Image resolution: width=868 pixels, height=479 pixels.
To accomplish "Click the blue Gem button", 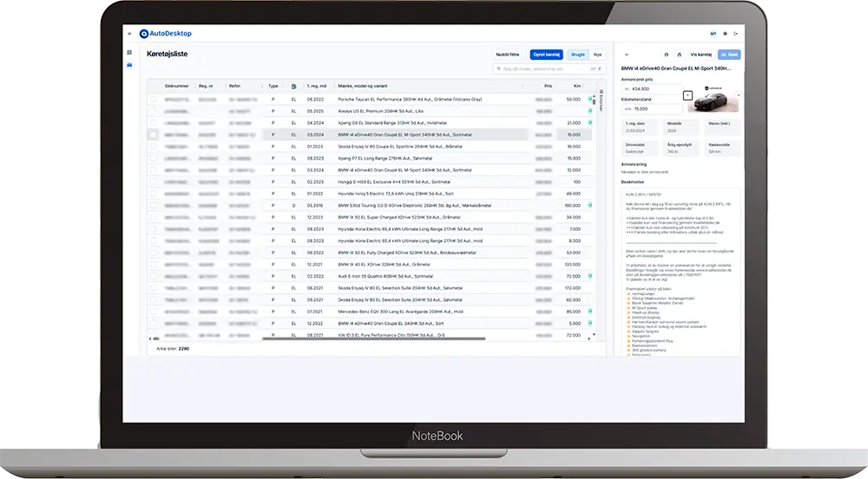I will click(x=729, y=55).
